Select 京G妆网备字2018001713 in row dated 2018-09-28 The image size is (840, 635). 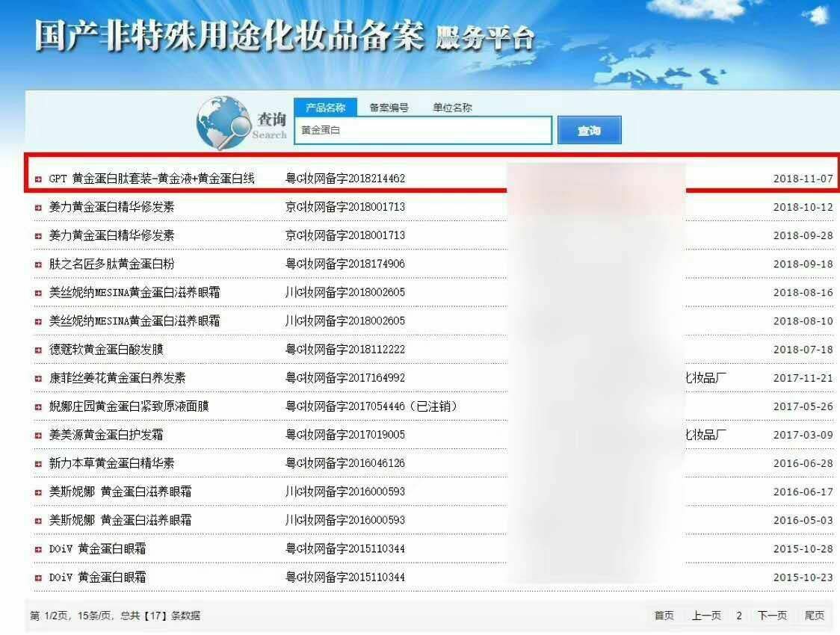pos(345,235)
